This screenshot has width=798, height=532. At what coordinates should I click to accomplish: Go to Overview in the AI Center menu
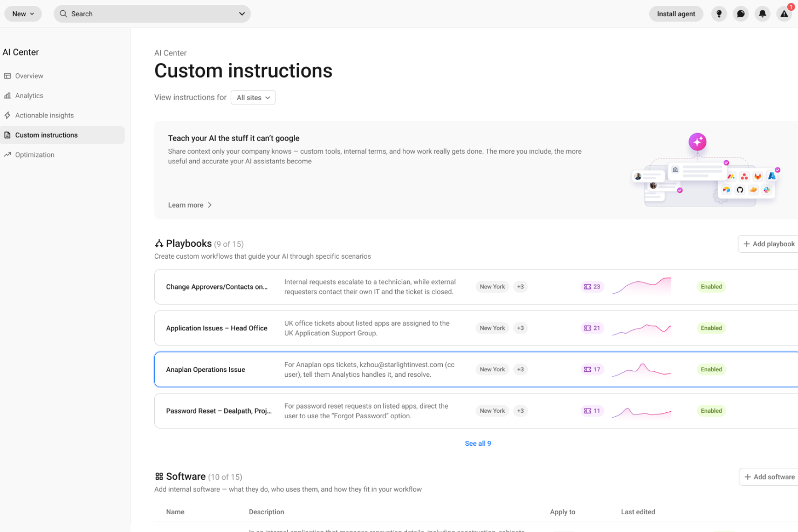(x=28, y=76)
